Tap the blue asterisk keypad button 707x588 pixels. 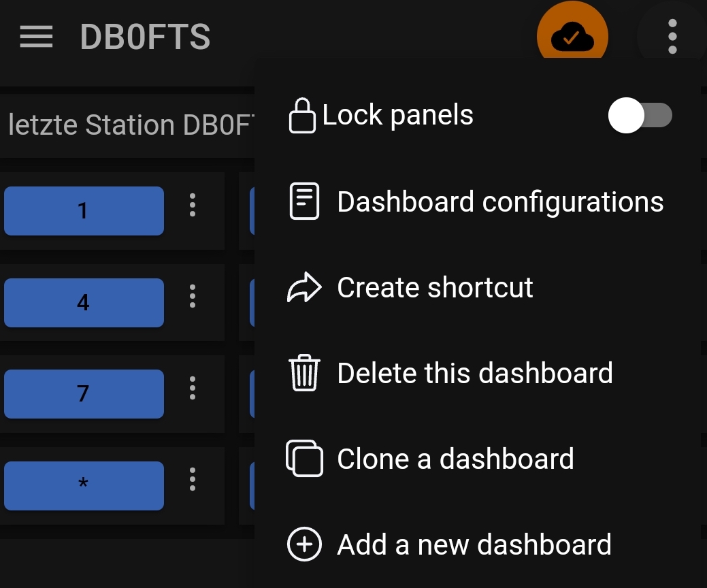click(84, 486)
